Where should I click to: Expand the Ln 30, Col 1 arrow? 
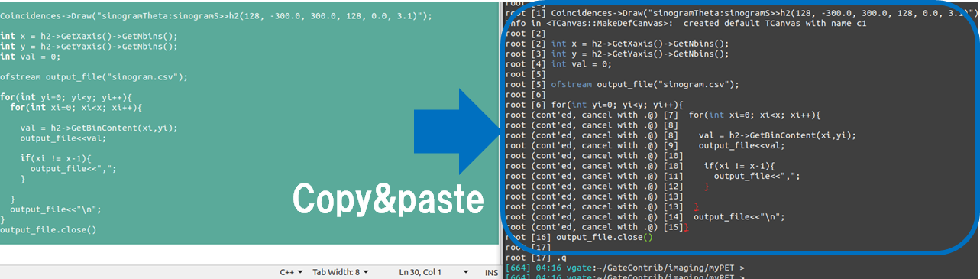pos(465,272)
